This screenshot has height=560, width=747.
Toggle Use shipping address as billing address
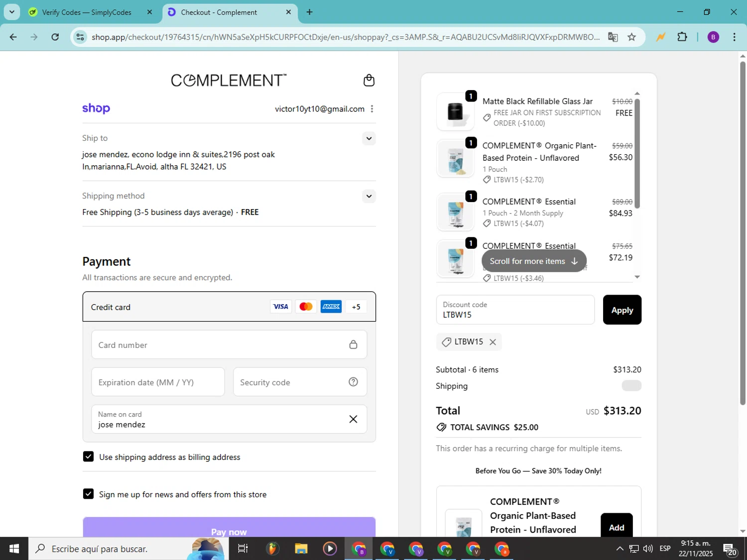pyautogui.click(x=88, y=456)
